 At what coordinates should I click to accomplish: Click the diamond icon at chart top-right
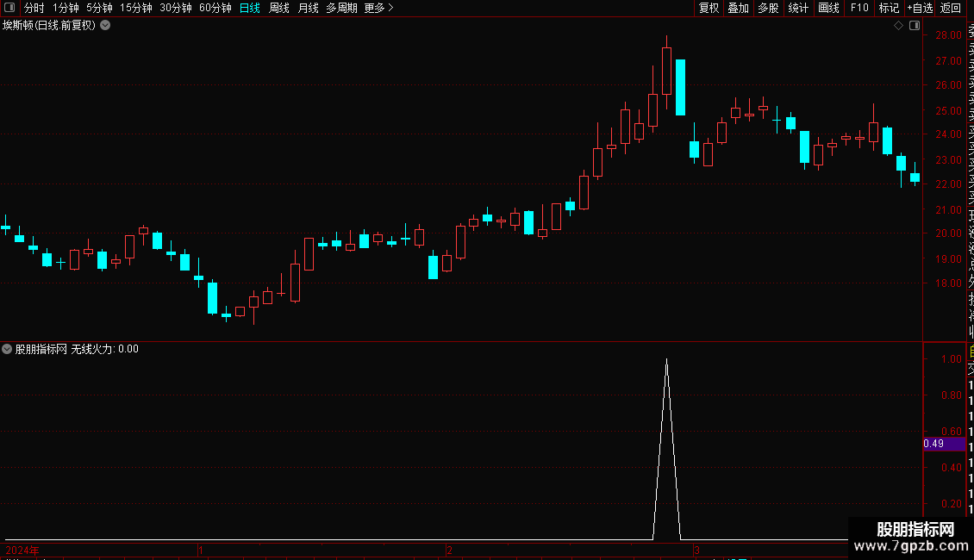898,26
